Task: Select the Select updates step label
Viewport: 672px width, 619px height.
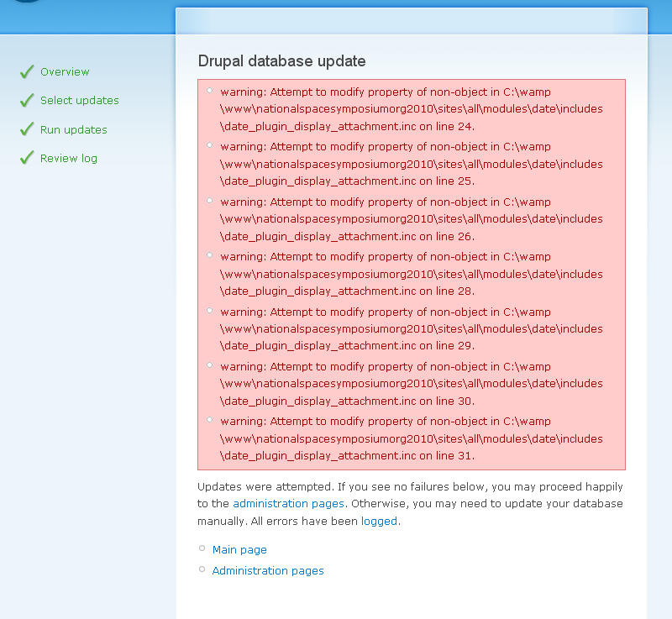Action: [x=80, y=101]
